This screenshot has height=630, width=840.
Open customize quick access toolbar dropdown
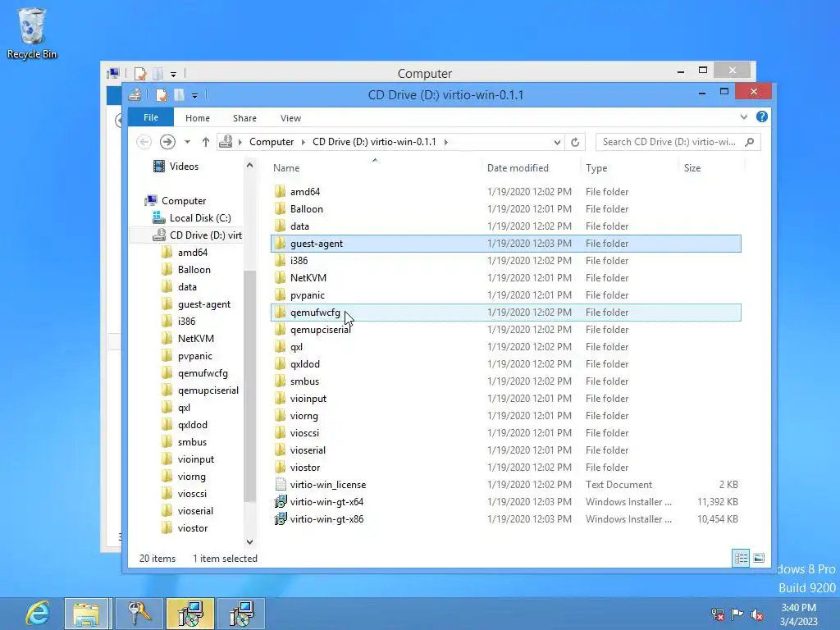tap(195, 96)
